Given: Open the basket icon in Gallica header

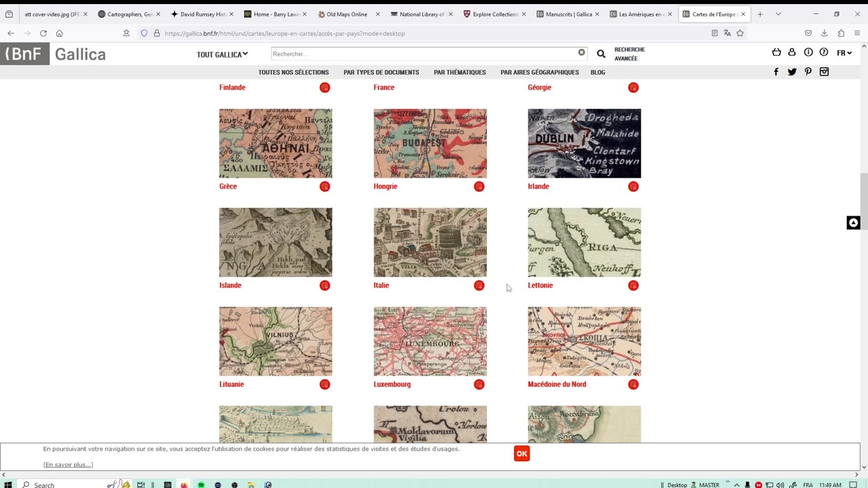Looking at the screenshot, I should tap(776, 53).
